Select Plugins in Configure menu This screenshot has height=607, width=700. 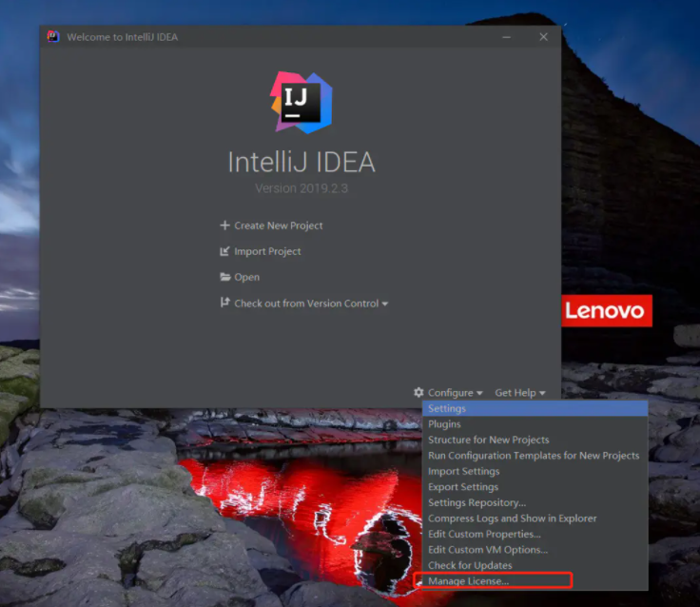pos(535,424)
